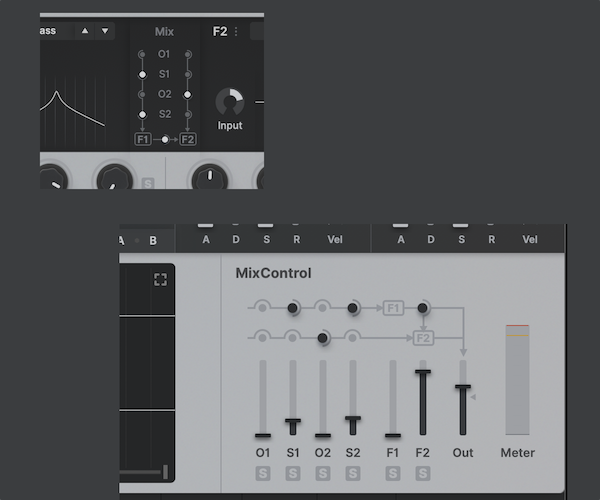
Task: Click the F1 level fader handle
Action: 393,435
